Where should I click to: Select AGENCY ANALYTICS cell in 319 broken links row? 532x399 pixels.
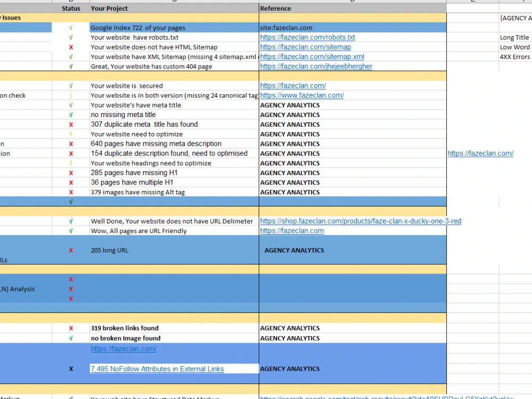pyautogui.click(x=353, y=328)
